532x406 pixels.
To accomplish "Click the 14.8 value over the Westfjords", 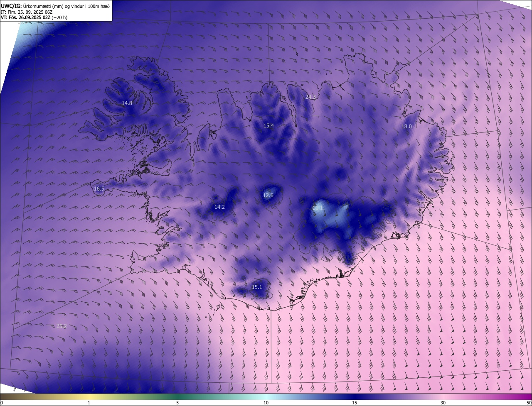I will (127, 103).
